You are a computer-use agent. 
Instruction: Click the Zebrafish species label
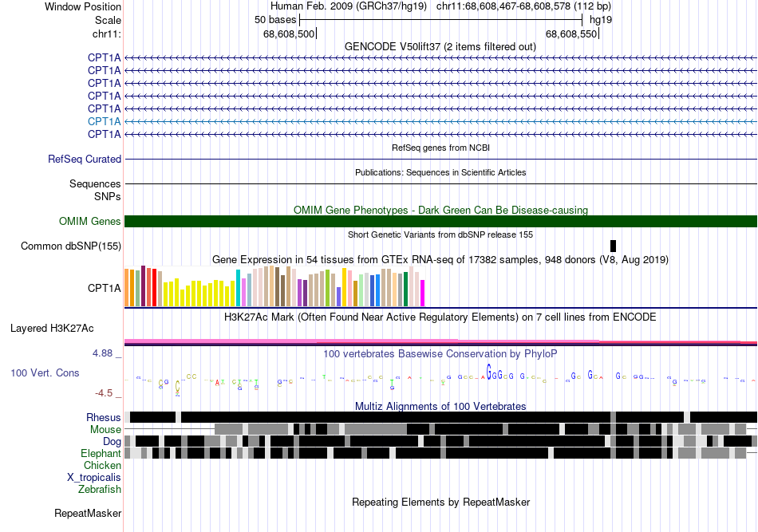pos(100,490)
